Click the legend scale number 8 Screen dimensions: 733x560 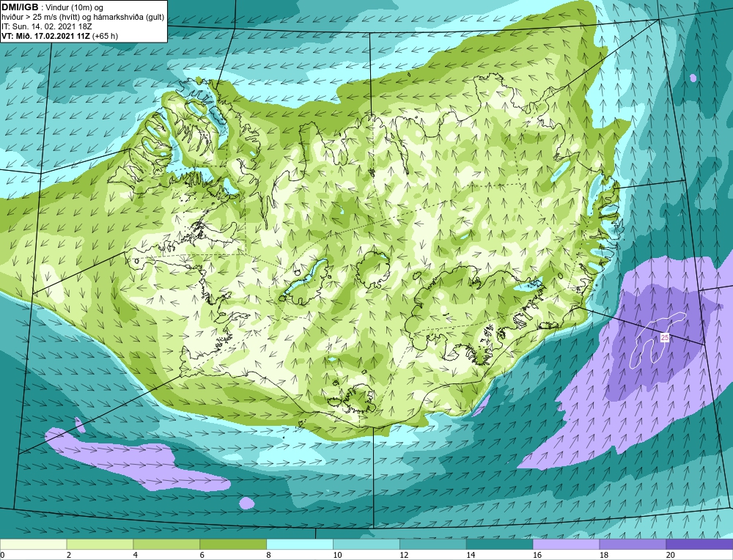click(269, 556)
